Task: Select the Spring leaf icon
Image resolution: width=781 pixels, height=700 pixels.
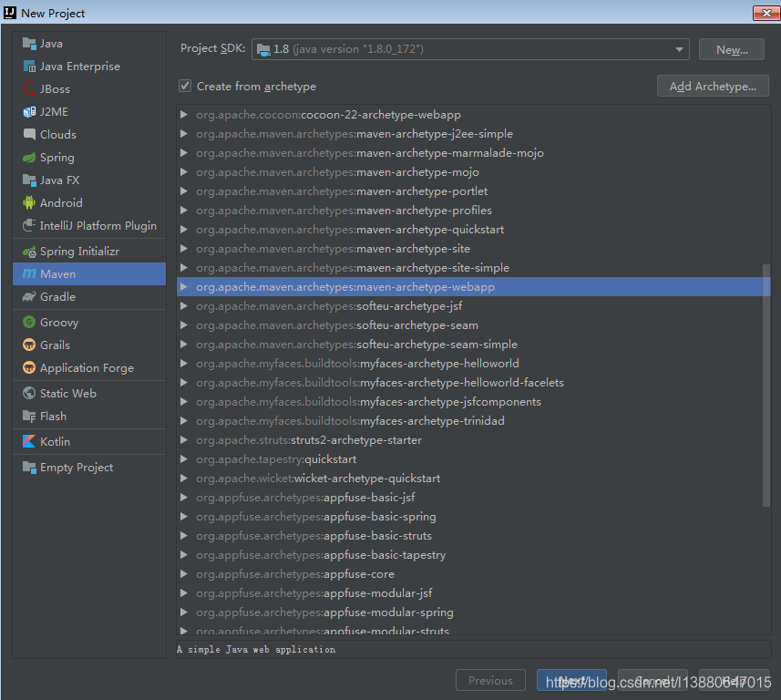Action: [29, 158]
